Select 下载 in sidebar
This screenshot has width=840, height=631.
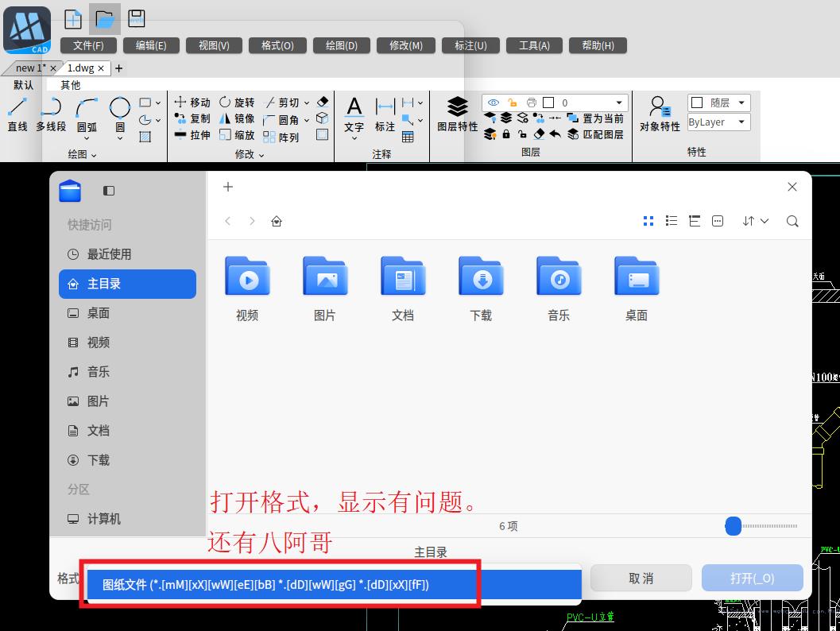tap(127, 460)
